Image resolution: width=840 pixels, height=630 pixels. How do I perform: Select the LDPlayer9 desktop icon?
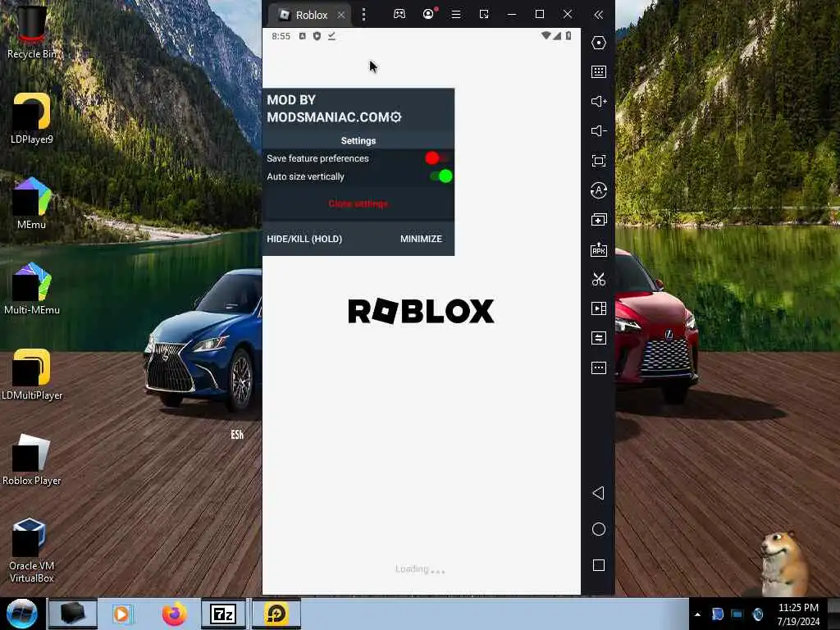click(32, 118)
